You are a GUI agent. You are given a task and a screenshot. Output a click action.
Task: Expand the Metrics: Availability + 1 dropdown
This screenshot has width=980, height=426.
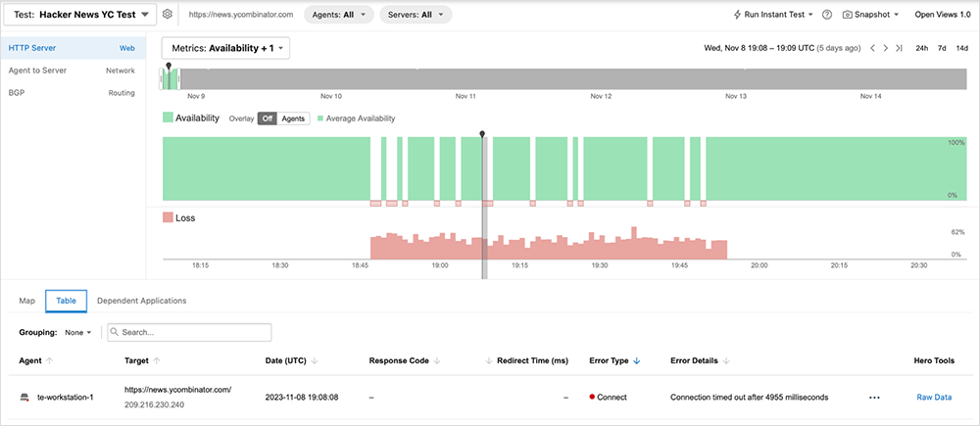[225, 48]
